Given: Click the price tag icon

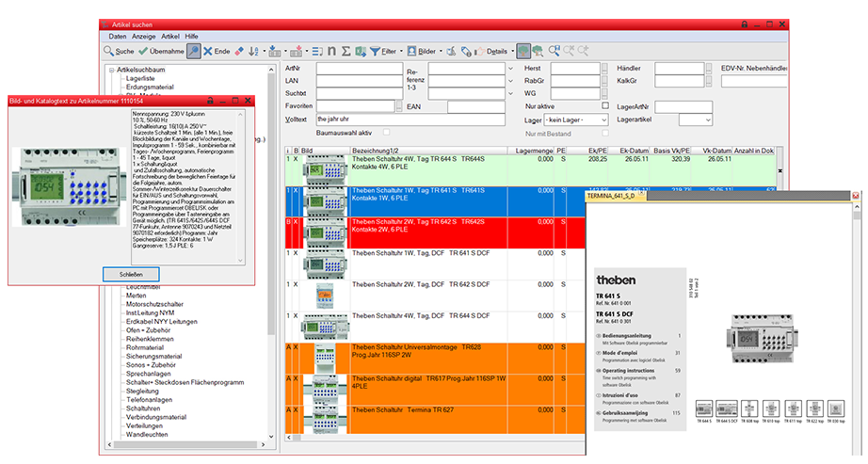Looking at the screenshot, I should (467, 52).
